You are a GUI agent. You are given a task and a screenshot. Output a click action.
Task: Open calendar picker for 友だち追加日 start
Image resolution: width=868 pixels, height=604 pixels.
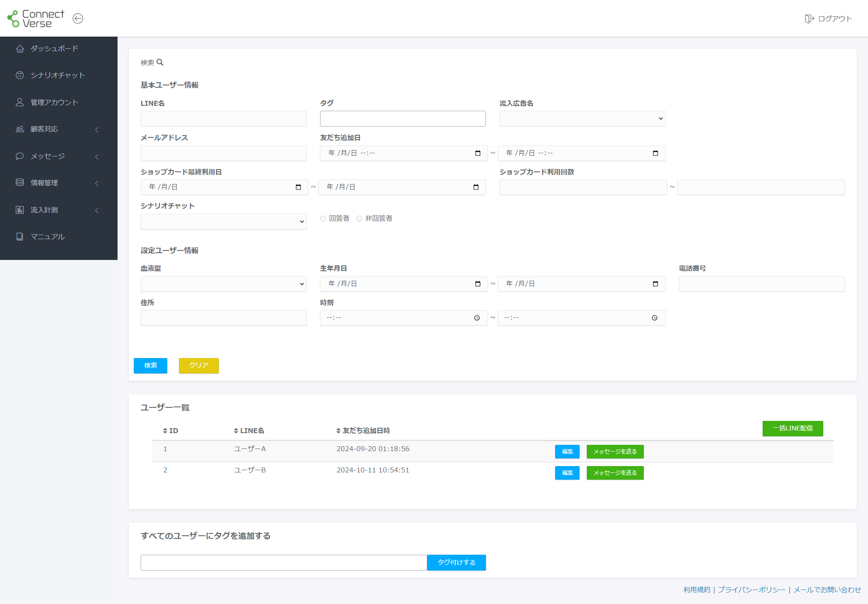478,153
